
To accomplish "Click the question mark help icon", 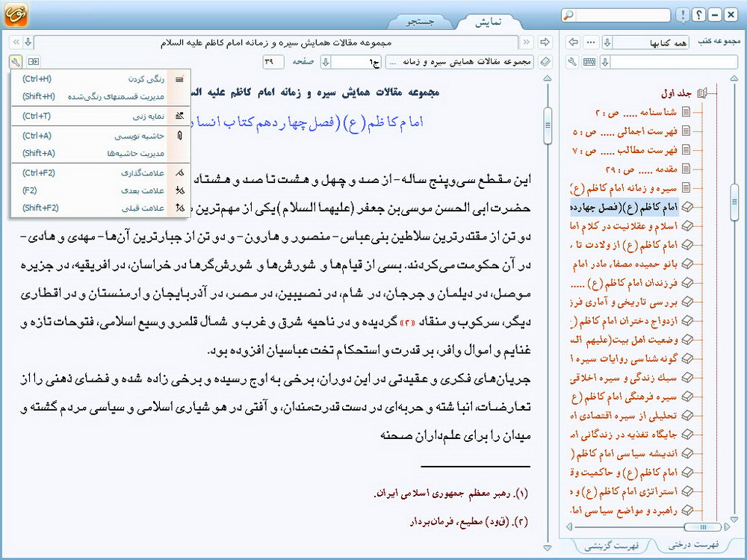I will 698,15.
